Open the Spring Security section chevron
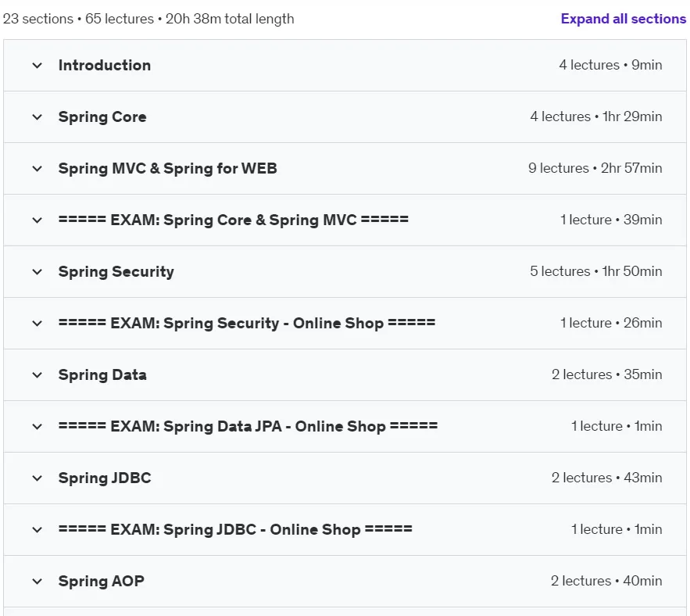 tap(38, 272)
